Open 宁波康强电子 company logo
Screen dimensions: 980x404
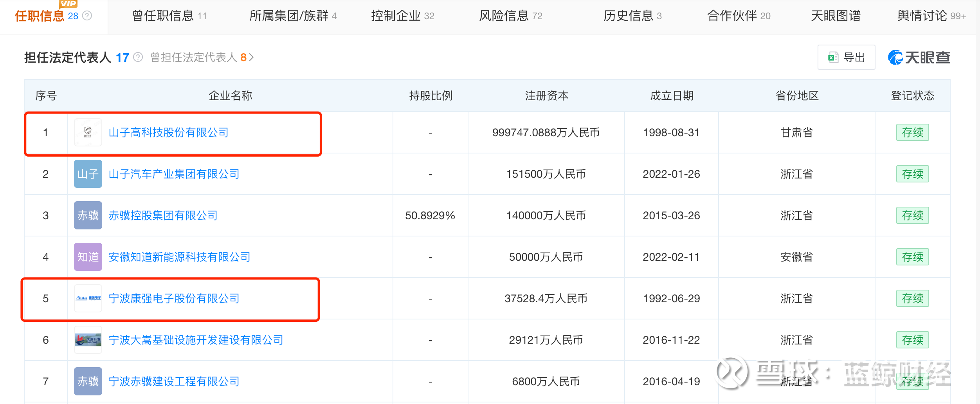click(88, 298)
